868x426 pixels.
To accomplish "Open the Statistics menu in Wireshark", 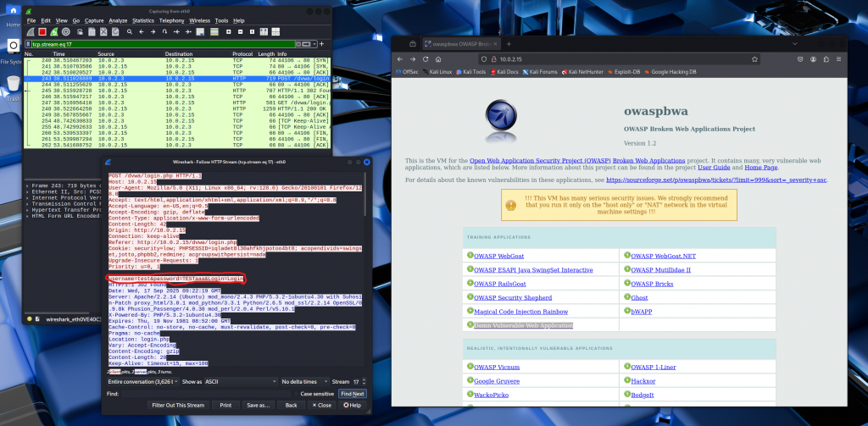I will point(143,20).
